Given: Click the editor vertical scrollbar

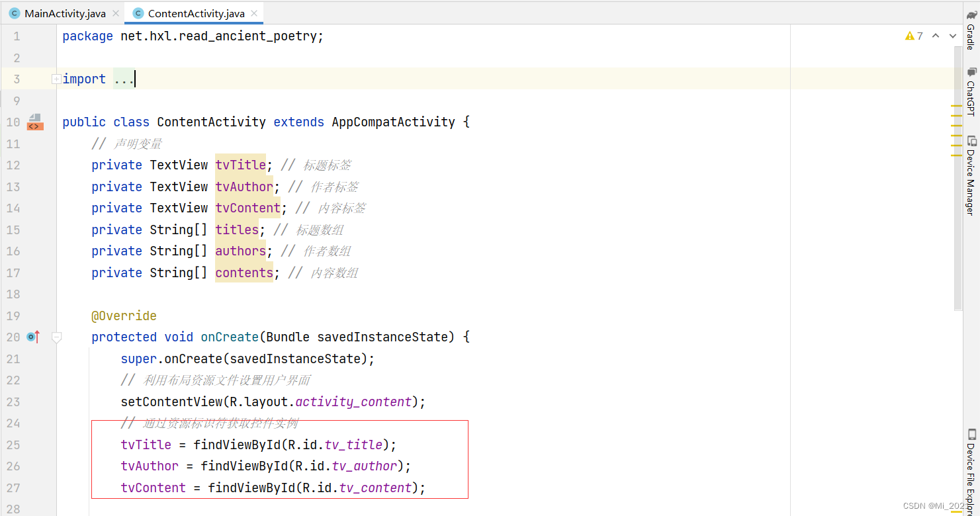Looking at the screenshot, I should click(959, 179).
